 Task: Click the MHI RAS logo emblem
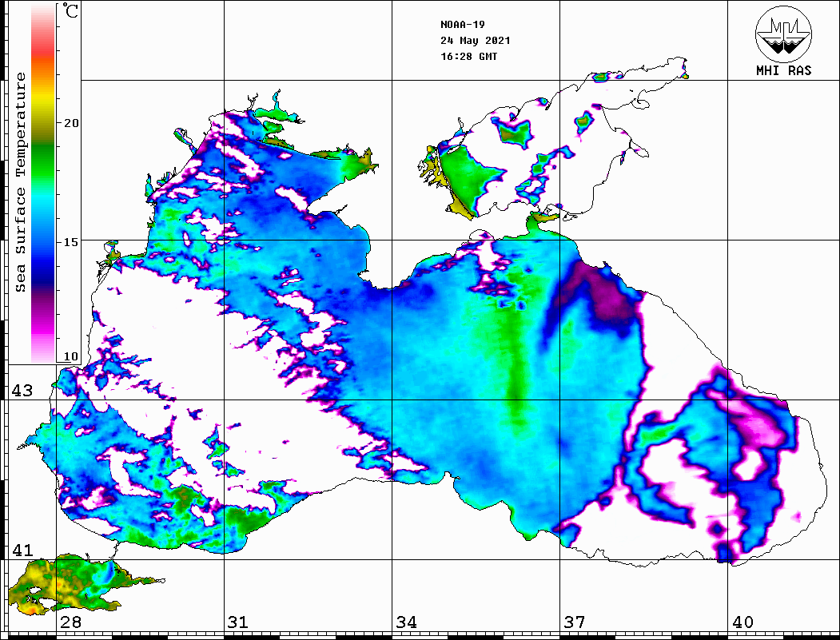coord(783,34)
